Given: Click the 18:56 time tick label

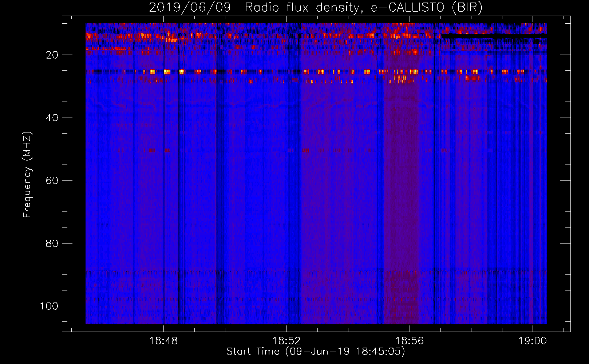Looking at the screenshot, I should 410,341.
